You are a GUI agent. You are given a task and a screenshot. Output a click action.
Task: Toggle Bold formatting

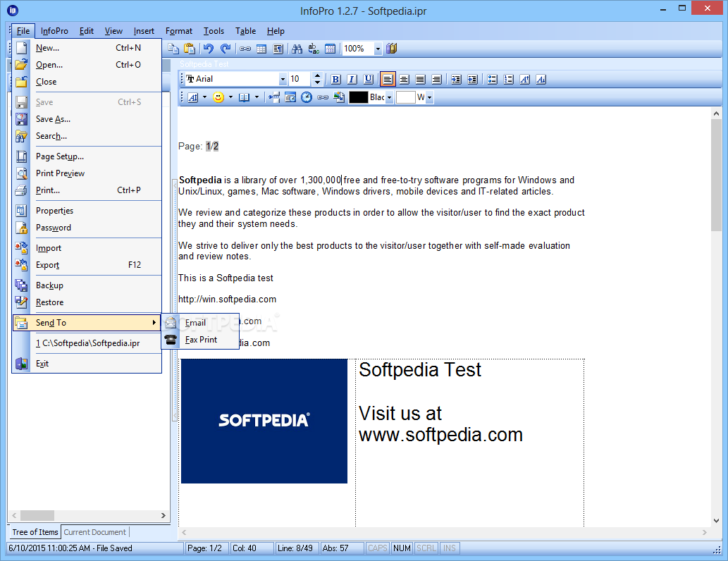click(x=335, y=80)
